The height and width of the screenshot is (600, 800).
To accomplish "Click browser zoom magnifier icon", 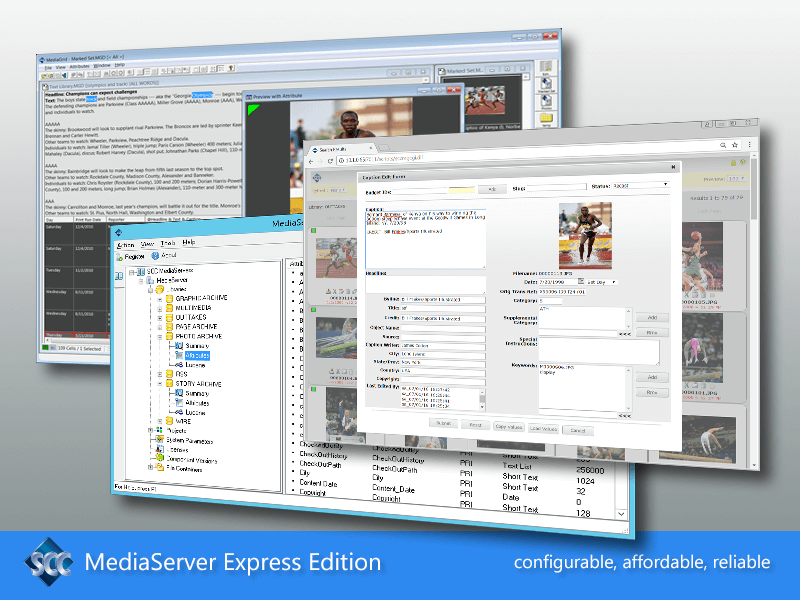I will (x=723, y=145).
